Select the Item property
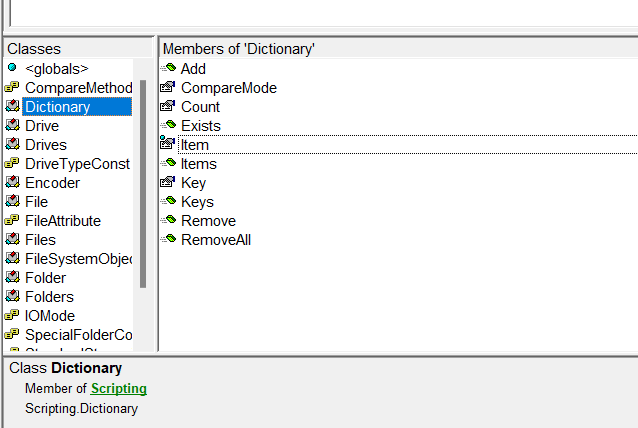 194,145
